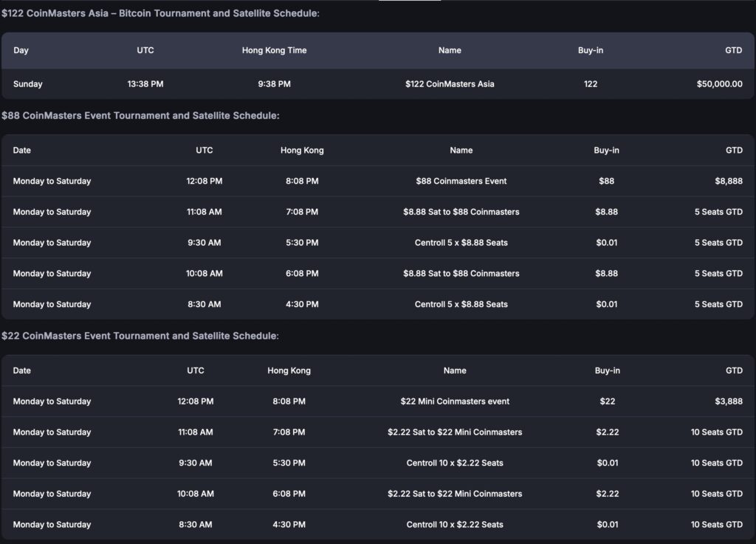Select the Centroll 5 x $8.88 Seats row
The width and height of the screenshot is (756, 544).
coord(461,242)
